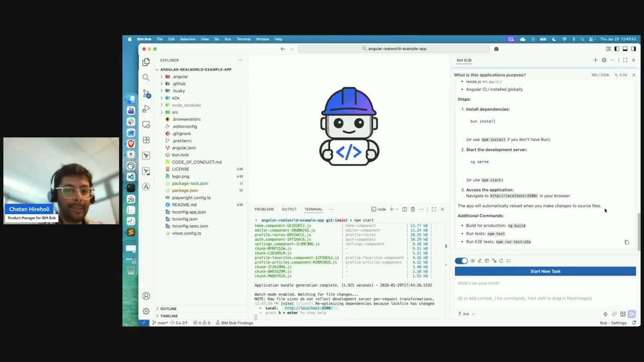Open the Extensions view
Image resolution: width=644 pixels, height=362 pixels.
point(146,140)
